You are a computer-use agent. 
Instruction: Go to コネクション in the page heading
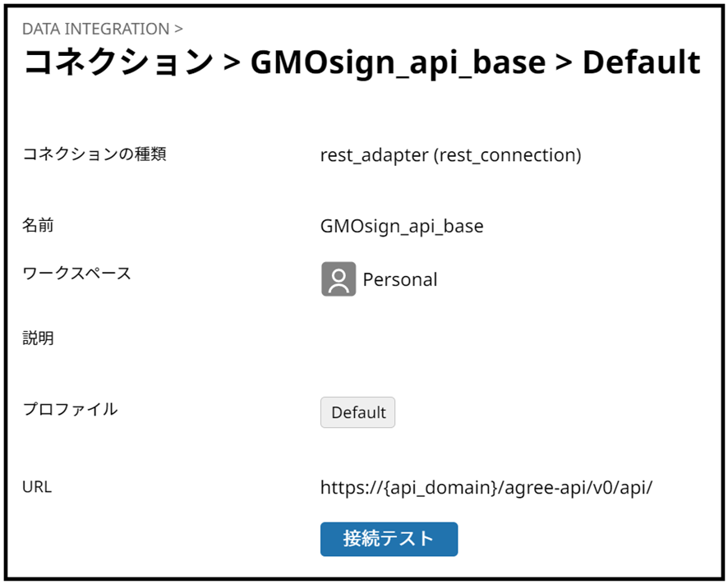(x=118, y=62)
